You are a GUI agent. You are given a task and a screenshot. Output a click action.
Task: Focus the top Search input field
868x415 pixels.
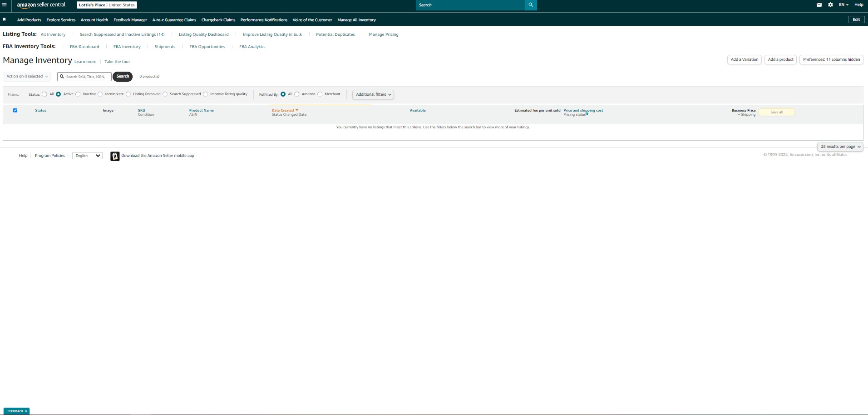point(470,5)
